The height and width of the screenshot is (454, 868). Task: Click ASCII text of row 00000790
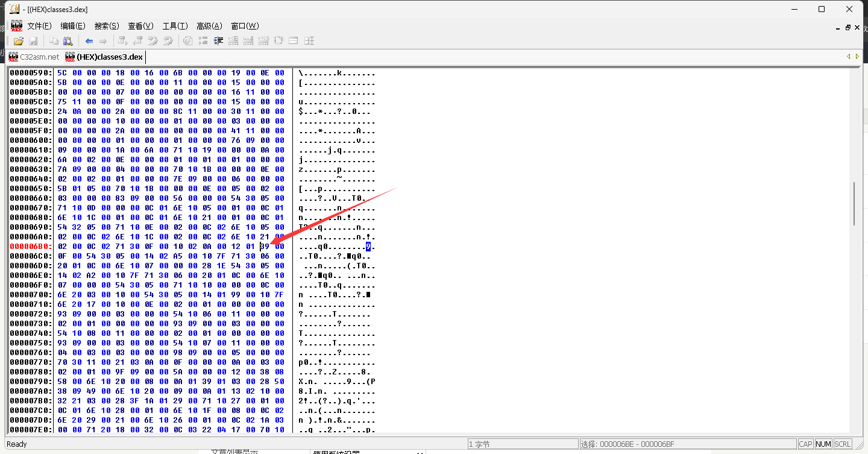tap(337, 382)
